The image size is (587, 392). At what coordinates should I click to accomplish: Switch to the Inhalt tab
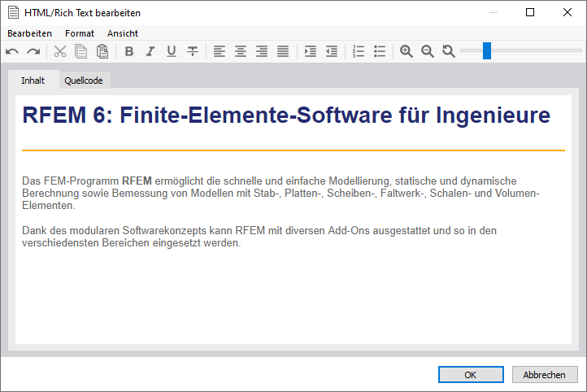coord(33,81)
